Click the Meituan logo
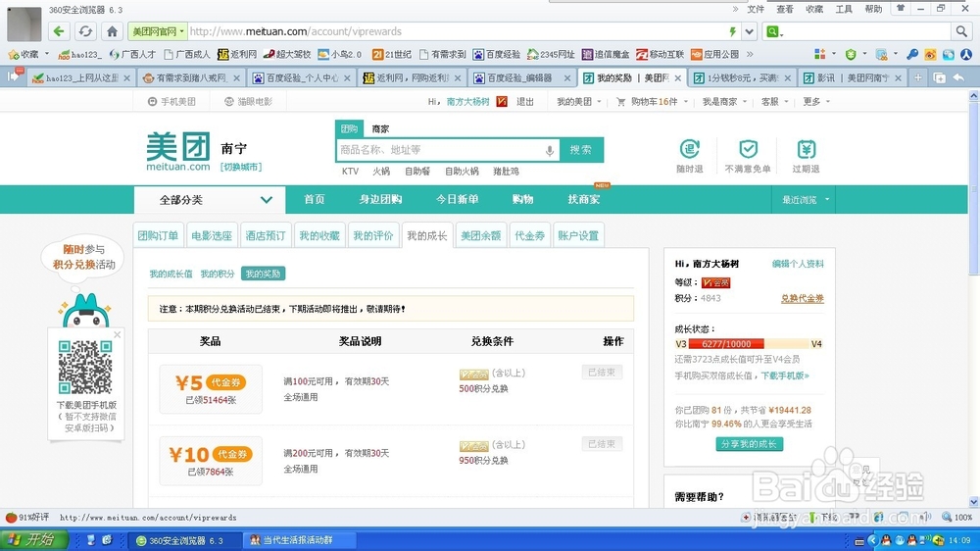Viewport: 980px width, 551px height. [x=178, y=152]
